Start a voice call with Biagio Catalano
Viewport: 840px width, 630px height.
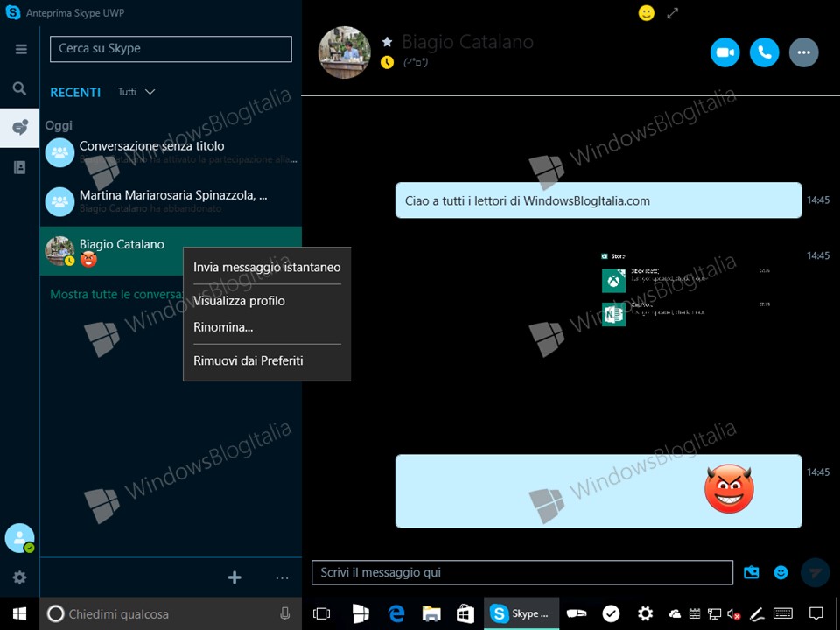[765, 52]
